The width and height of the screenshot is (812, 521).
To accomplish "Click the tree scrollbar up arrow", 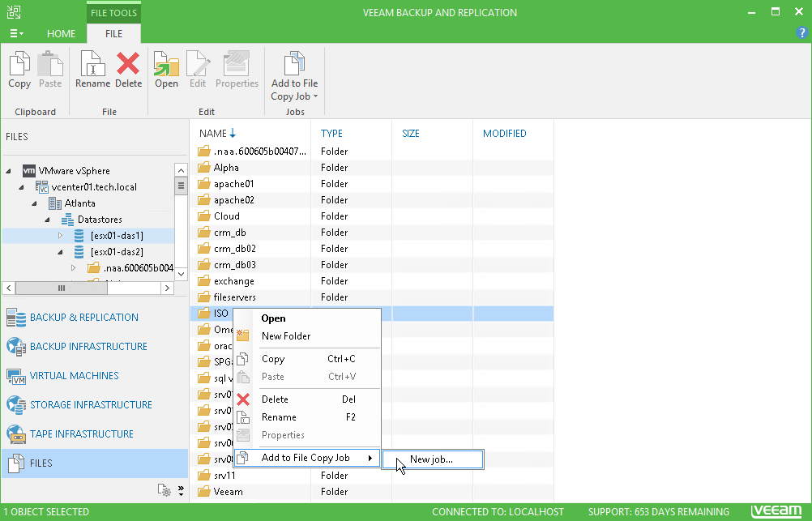I will [181, 170].
